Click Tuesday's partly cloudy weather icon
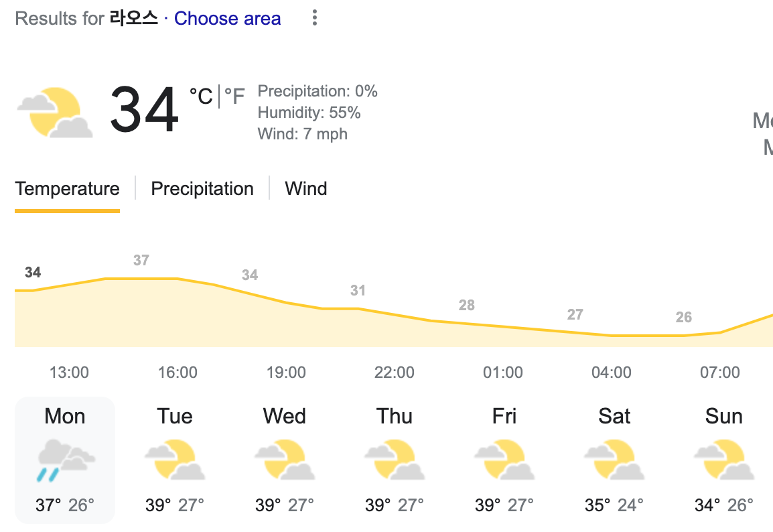 click(174, 460)
